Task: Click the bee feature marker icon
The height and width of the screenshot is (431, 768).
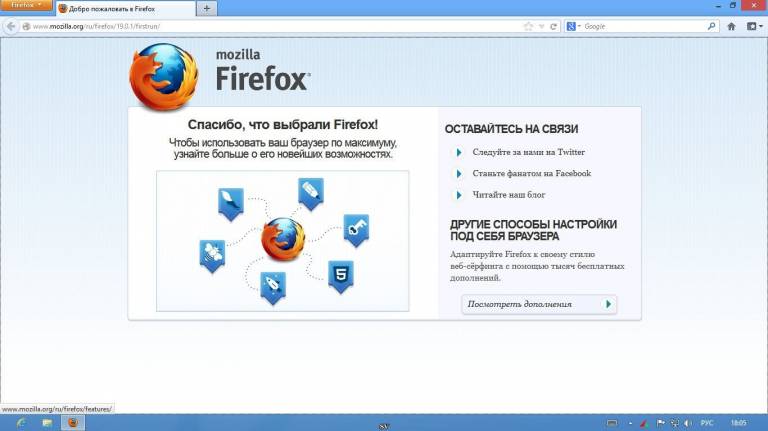Action: 212,256
